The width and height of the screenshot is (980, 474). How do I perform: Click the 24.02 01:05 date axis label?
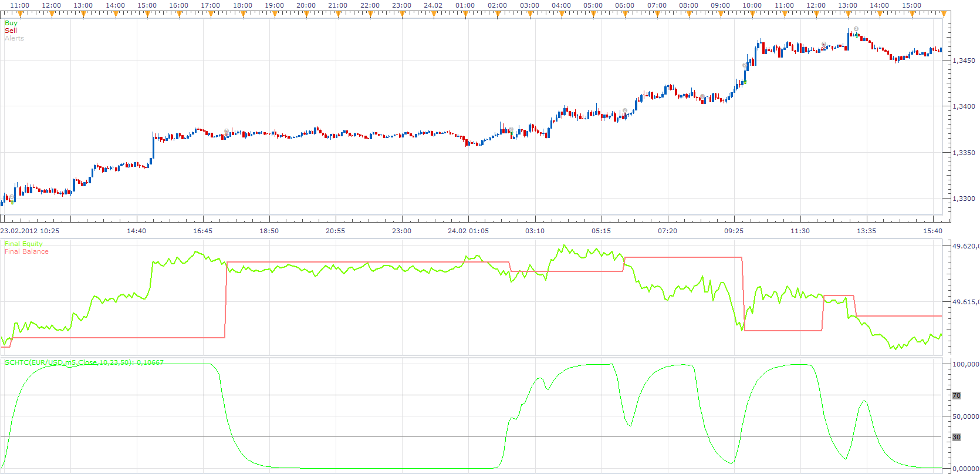point(468,231)
